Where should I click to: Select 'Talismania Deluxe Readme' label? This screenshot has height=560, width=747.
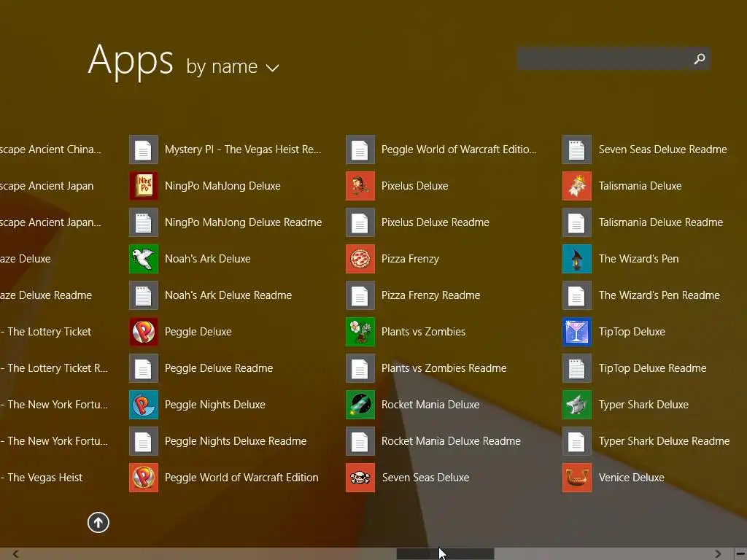(661, 222)
